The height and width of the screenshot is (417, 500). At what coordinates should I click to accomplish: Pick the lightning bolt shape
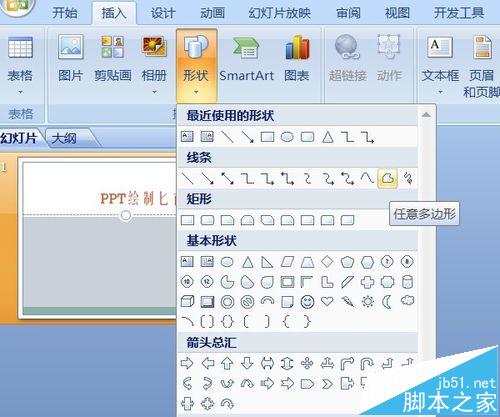click(x=347, y=302)
